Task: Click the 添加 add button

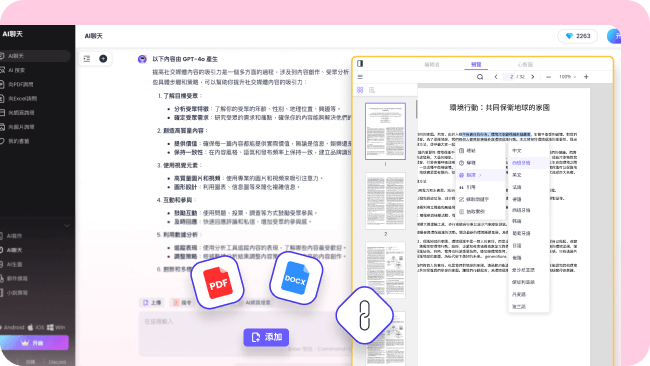Action: coord(266,337)
